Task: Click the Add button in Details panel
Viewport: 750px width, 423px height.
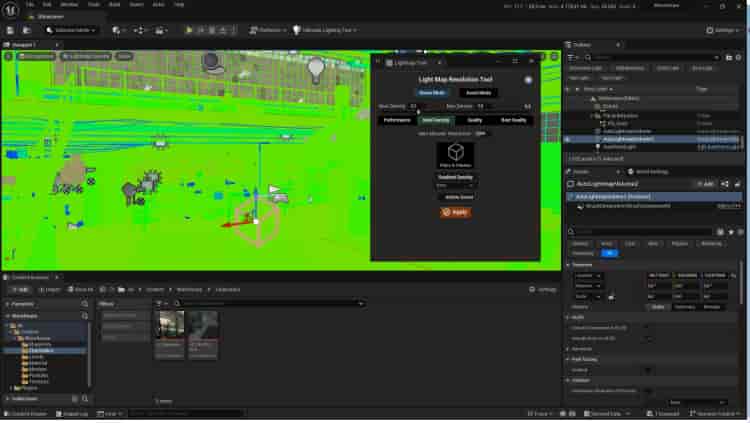Action: coord(706,184)
